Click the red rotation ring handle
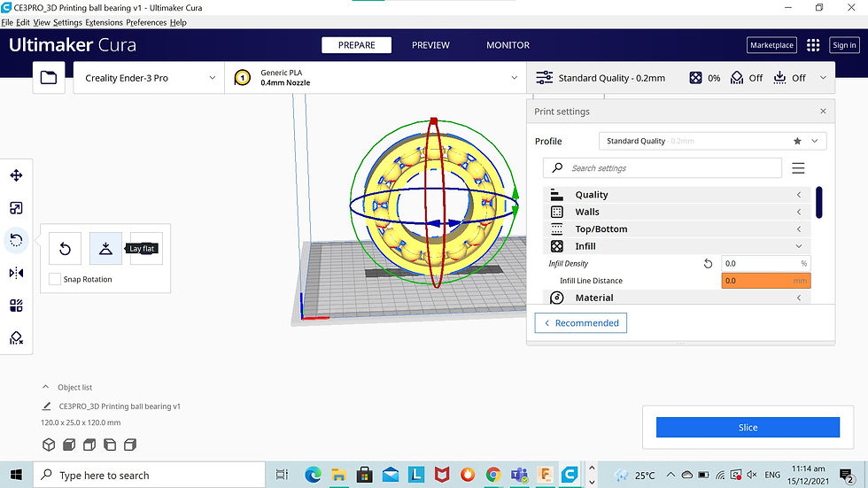 (434, 120)
